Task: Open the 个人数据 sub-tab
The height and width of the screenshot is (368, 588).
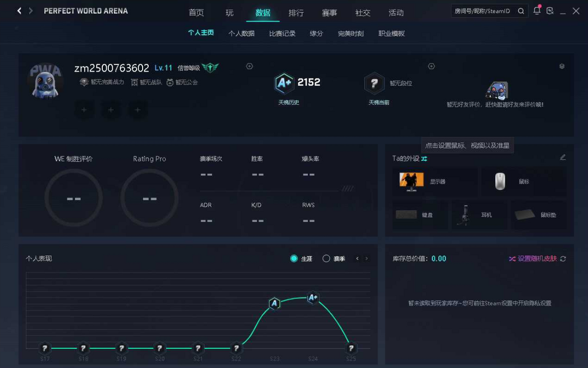Action: pyautogui.click(x=242, y=33)
